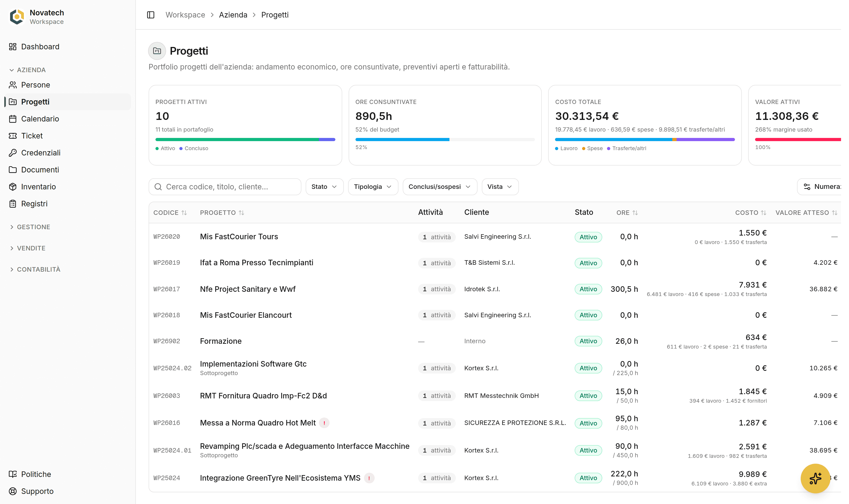Sort the table by Codice column

170,212
